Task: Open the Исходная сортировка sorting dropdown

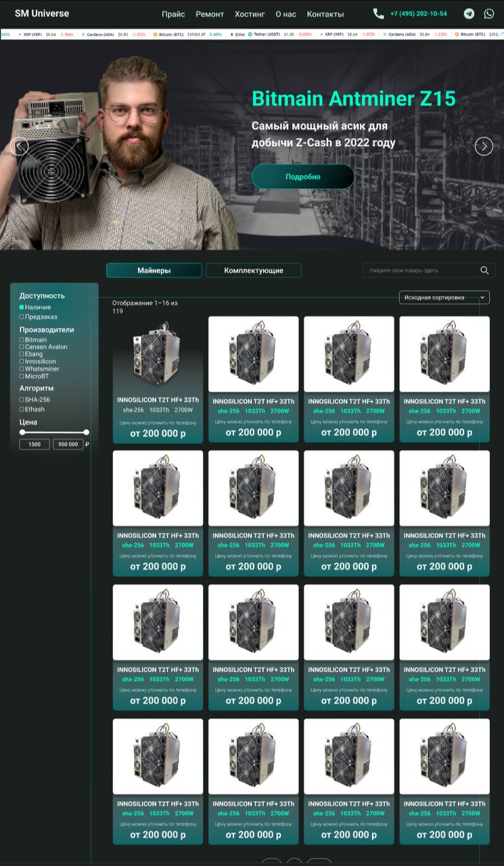Action: (444, 297)
